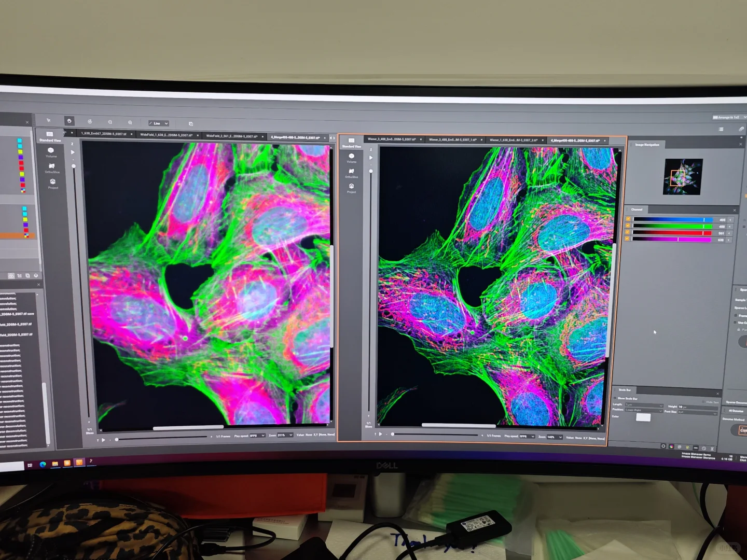Adjust the green 488 channel slider
The height and width of the screenshot is (560, 747).
click(x=673, y=226)
